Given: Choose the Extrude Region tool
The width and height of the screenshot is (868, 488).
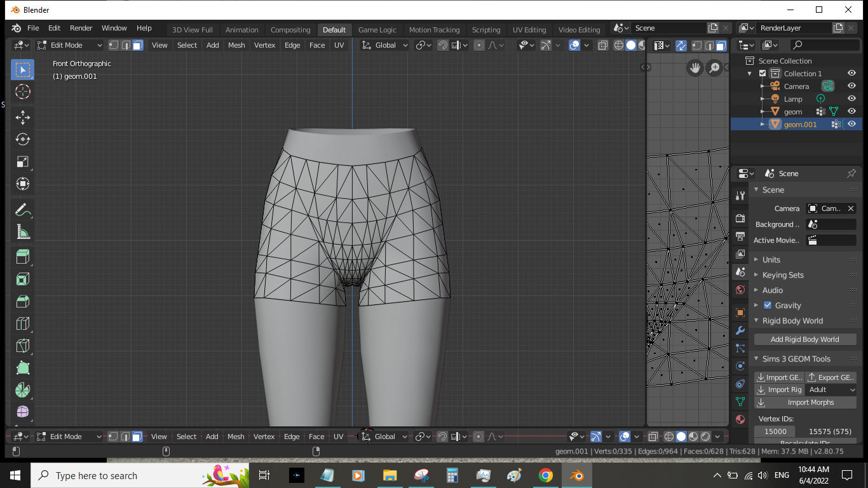Looking at the screenshot, I should 22,257.
